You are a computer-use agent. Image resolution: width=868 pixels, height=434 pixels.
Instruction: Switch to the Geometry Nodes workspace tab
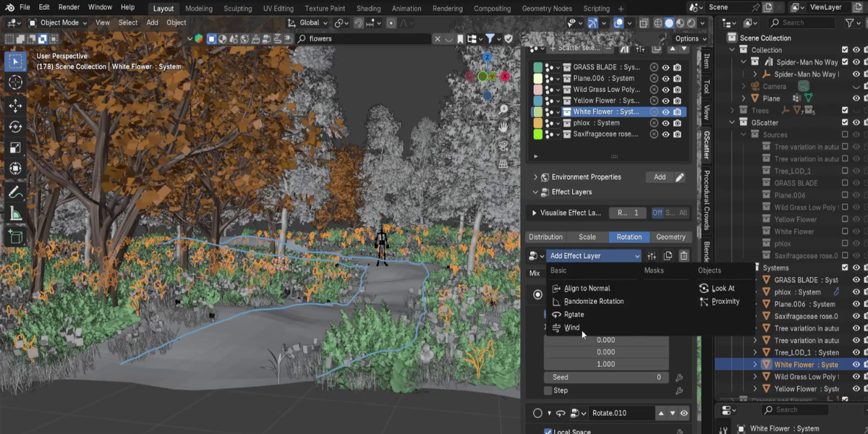tap(546, 8)
